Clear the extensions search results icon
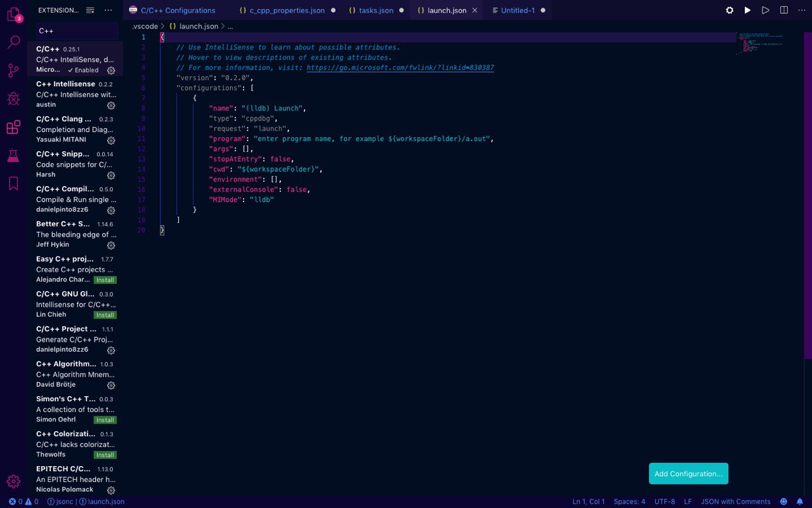 [90, 10]
